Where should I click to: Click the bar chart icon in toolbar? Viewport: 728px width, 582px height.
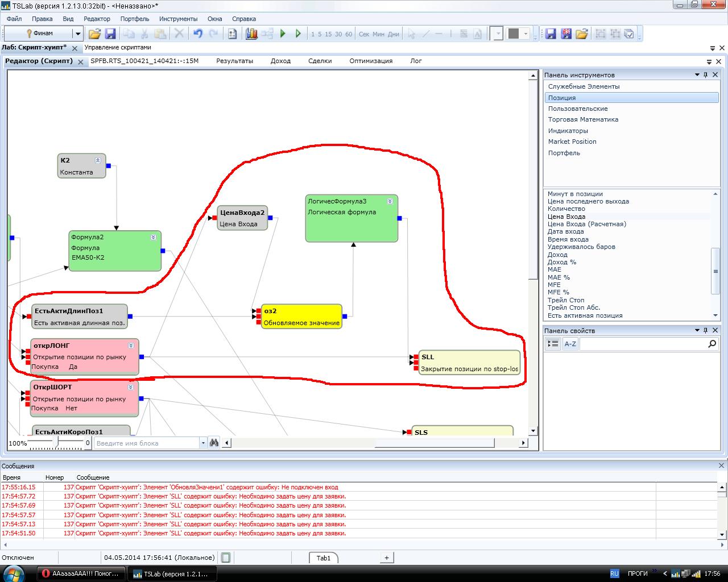(x=251, y=34)
